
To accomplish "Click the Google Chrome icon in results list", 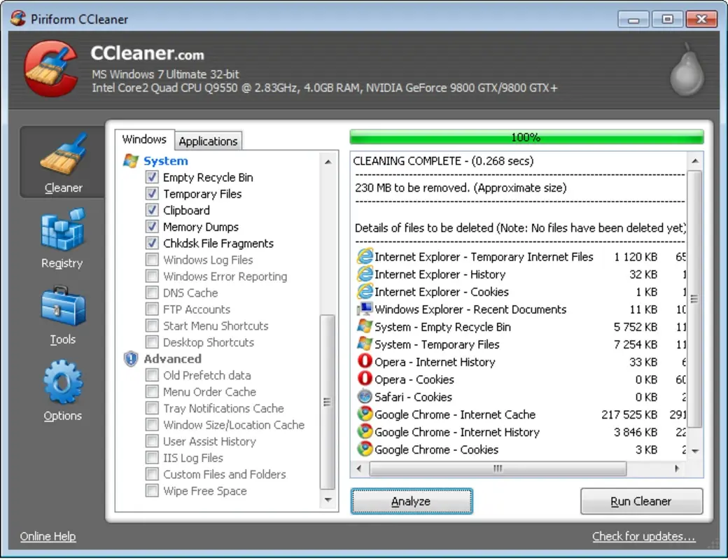I will [366, 414].
